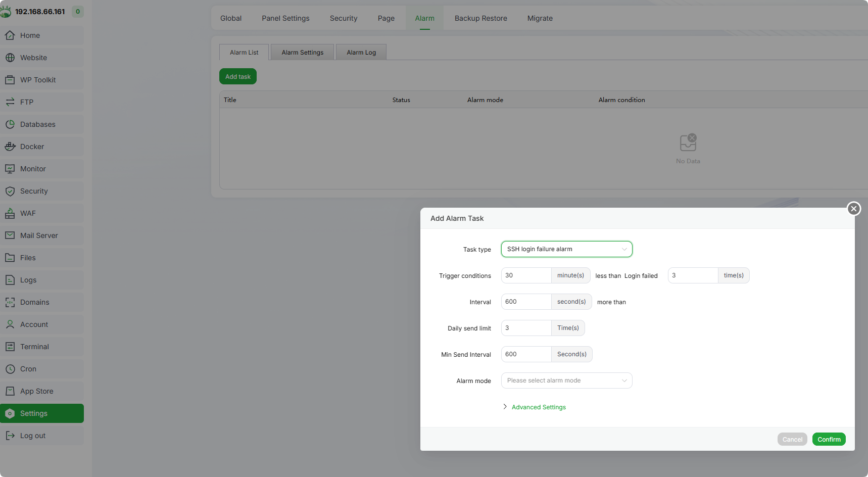Click the green Add task button

238,77
